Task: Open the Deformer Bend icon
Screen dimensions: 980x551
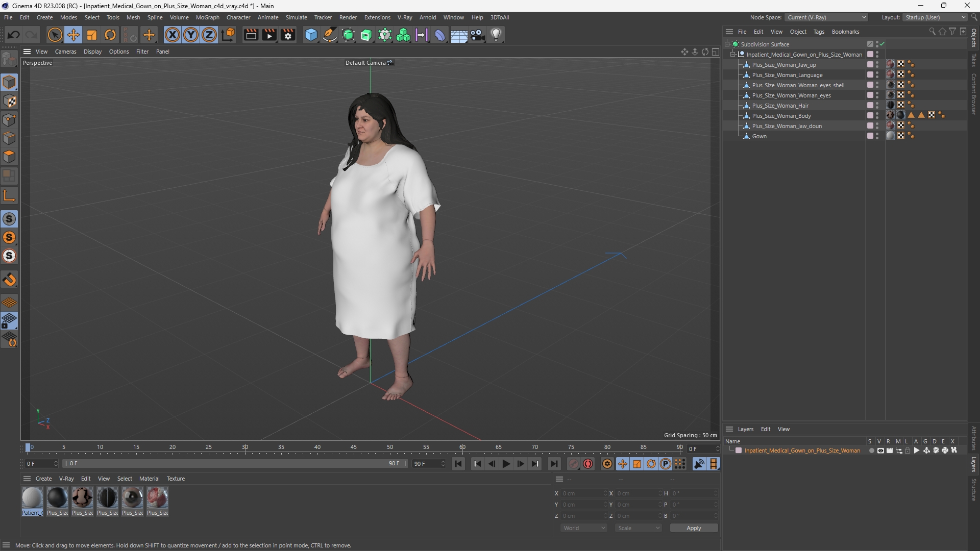Action: pyautogui.click(x=440, y=35)
